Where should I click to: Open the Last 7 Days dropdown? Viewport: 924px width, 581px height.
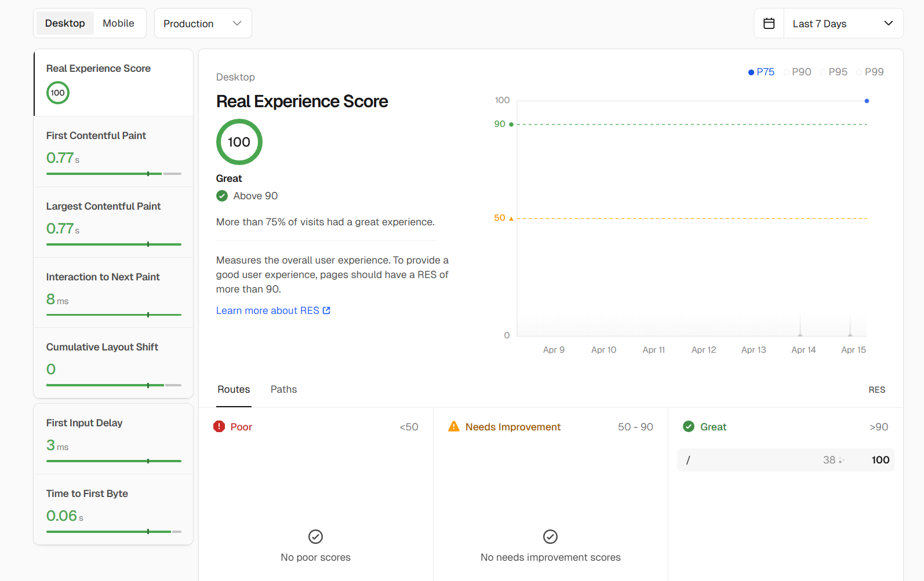pyautogui.click(x=843, y=24)
